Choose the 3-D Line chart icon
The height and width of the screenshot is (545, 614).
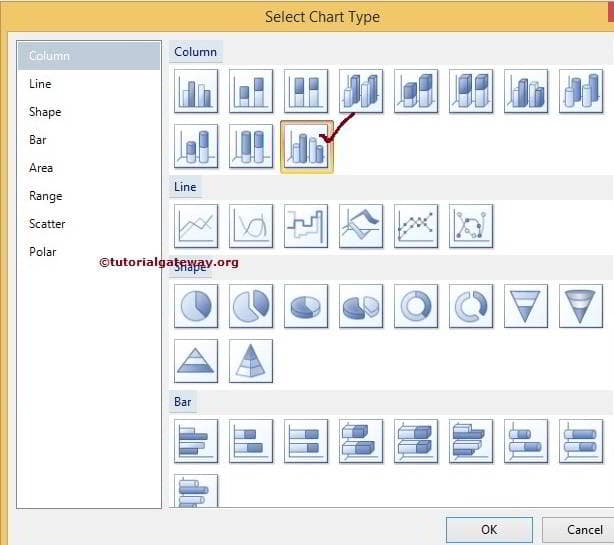coord(361,226)
